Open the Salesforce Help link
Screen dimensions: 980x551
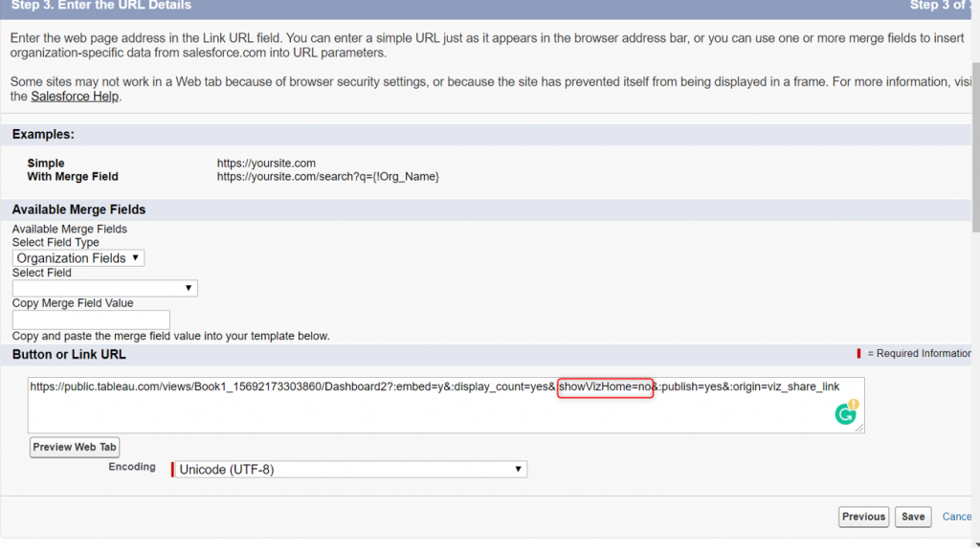click(x=76, y=97)
